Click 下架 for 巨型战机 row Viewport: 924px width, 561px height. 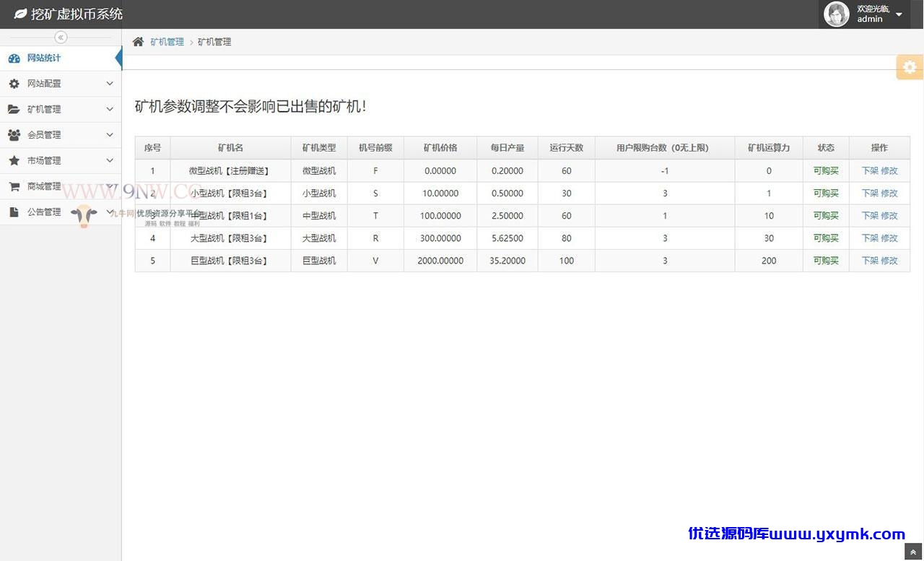tap(870, 261)
